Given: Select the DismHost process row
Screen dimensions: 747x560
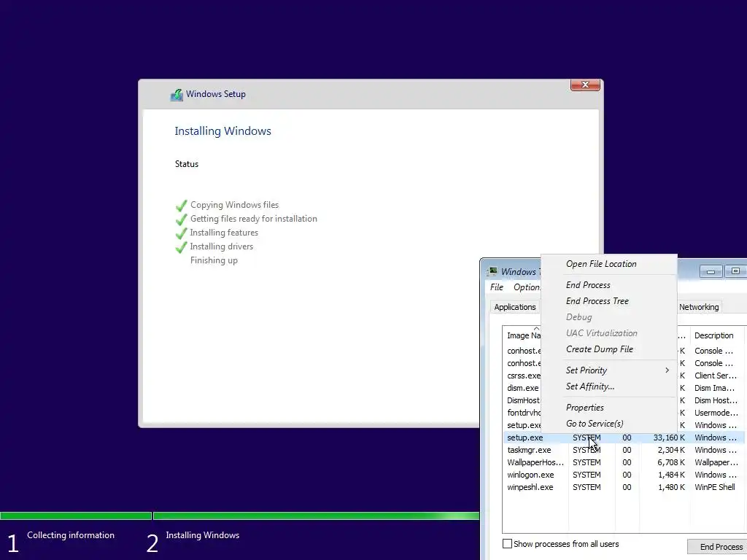Looking at the screenshot, I should 523,400.
